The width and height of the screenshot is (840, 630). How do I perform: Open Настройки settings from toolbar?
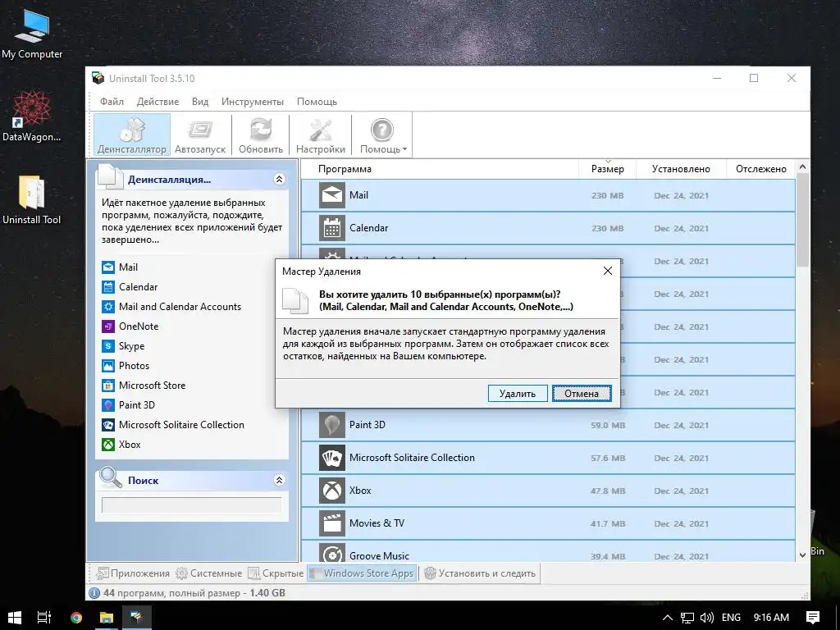pyautogui.click(x=321, y=135)
